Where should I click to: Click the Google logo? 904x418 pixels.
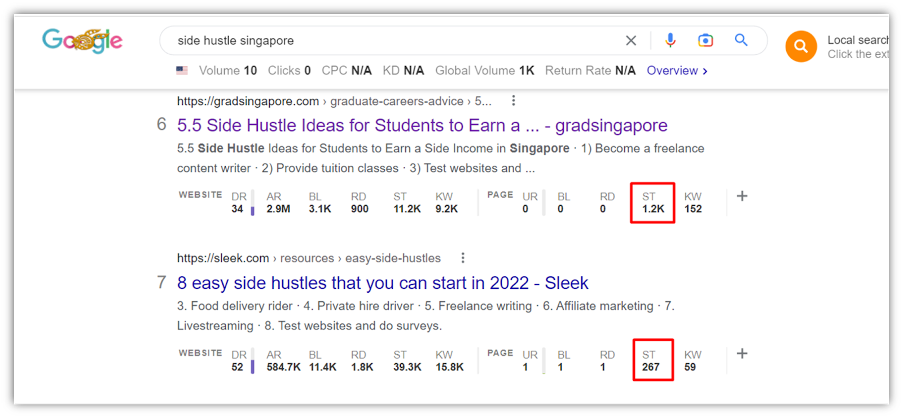pos(82,41)
